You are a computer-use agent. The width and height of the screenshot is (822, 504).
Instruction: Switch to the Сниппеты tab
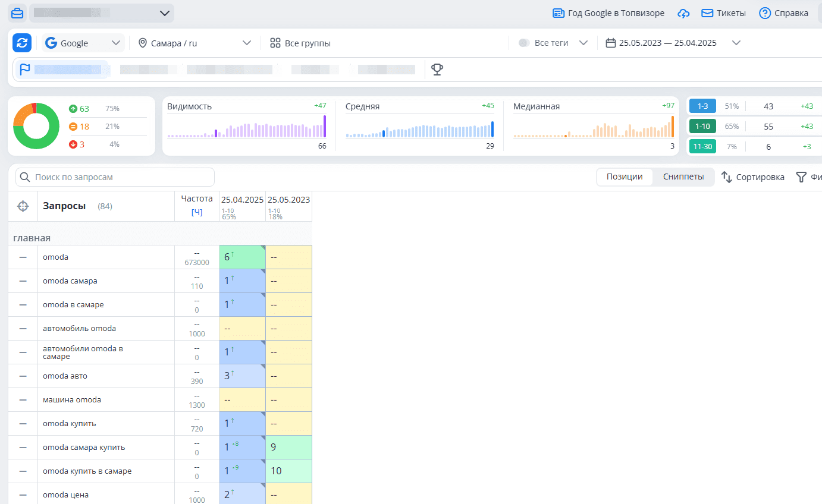tap(683, 177)
